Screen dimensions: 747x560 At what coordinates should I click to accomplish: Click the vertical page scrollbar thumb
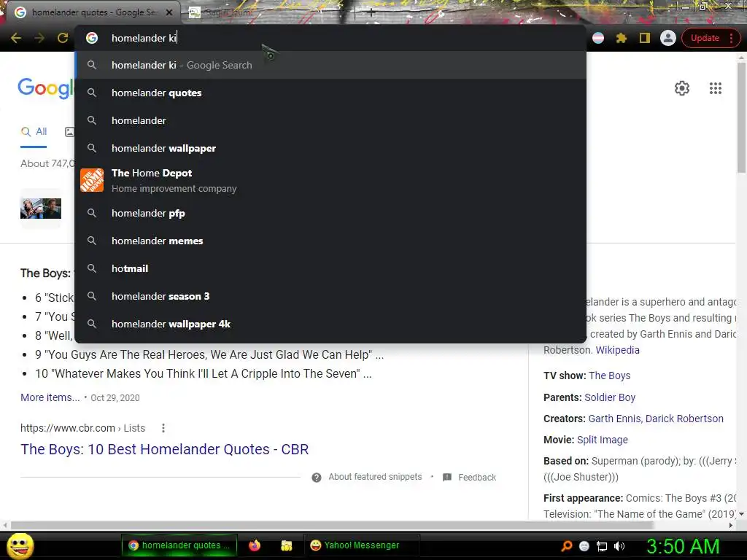(x=742, y=117)
